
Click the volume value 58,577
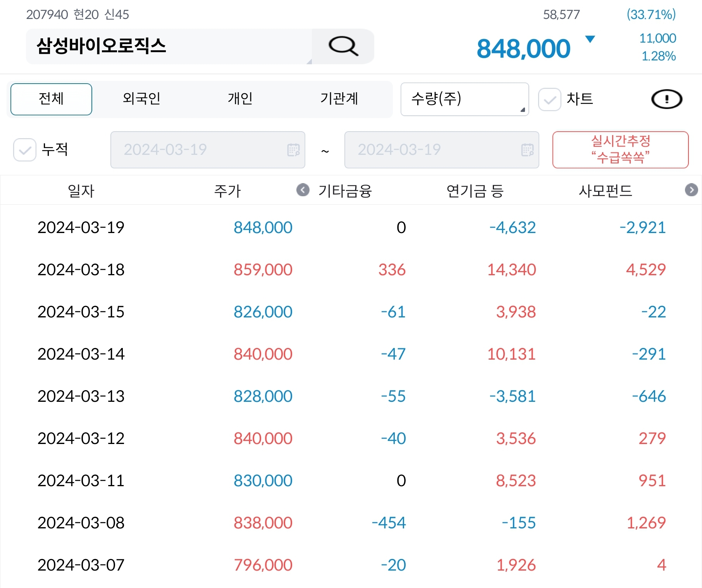coord(561,15)
